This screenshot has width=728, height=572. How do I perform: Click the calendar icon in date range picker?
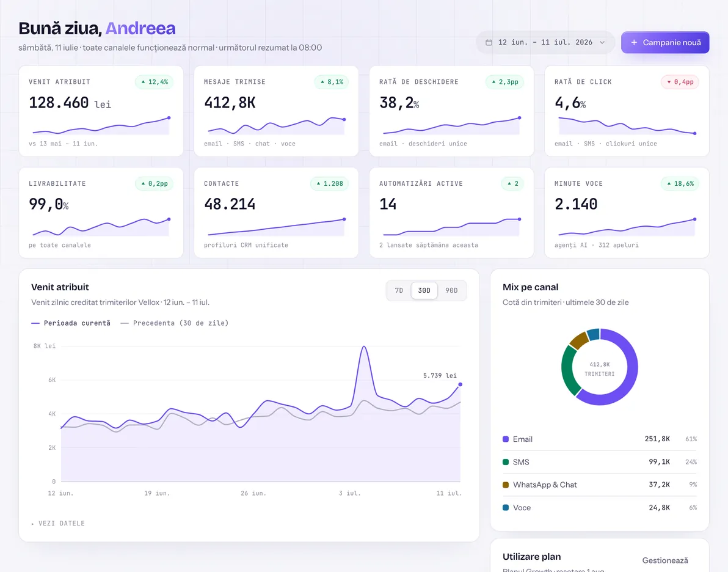[x=489, y=42]
